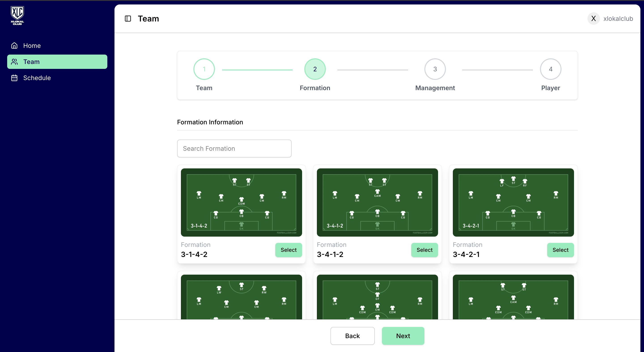Click the 3-1-4-2 pitch thumbnail

(x=241, y=202)
